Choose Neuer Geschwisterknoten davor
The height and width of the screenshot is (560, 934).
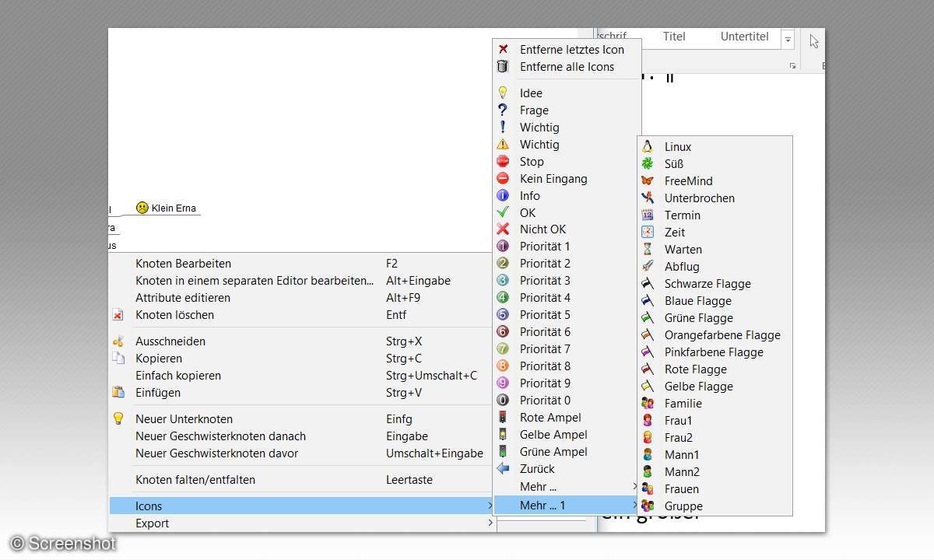point(302,453)
